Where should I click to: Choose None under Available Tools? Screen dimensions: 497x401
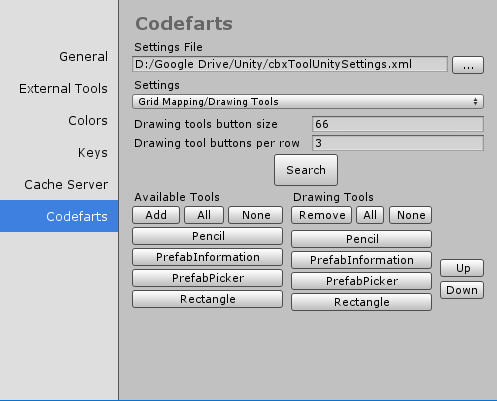pyautogui.click(x=256, y=215)
